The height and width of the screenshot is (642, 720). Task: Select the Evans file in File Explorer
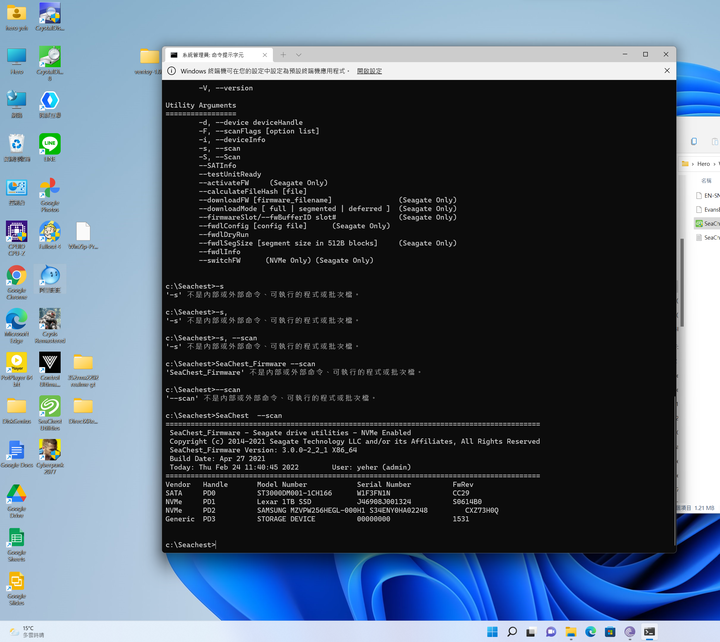pos(708,209)
